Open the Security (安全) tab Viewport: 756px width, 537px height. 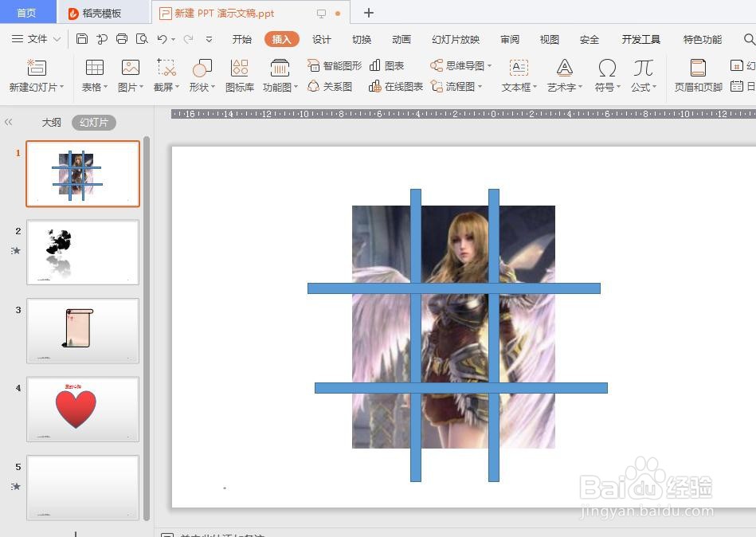tap(590, 40)
